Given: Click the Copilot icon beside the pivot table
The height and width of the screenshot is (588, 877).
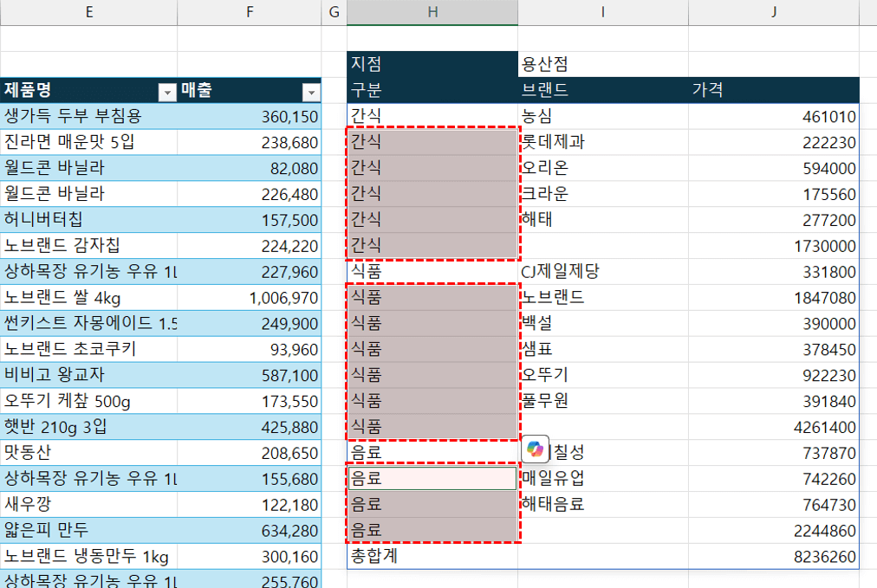Looking at the screenshot, I should click(x=535, y=449).
